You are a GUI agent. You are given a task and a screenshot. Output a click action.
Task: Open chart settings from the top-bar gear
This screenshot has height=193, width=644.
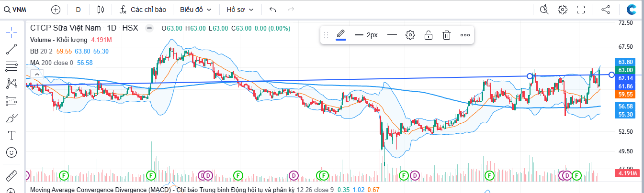563,9
